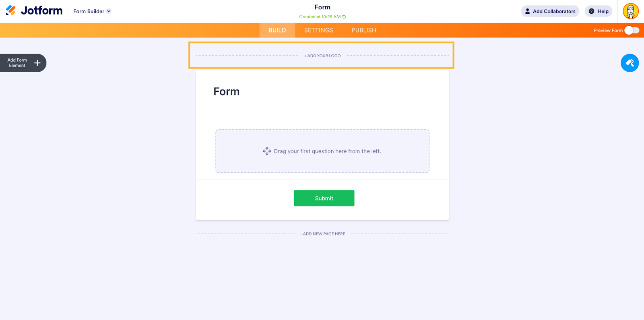
Task: Click the form title at the top
Action: (x=322, y=7)
